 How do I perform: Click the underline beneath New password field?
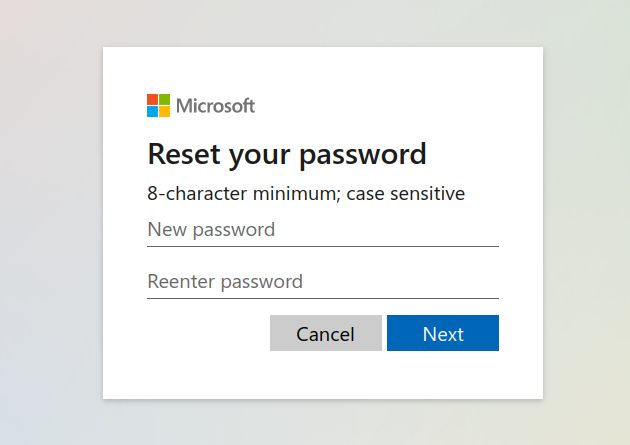pos(323,246)
